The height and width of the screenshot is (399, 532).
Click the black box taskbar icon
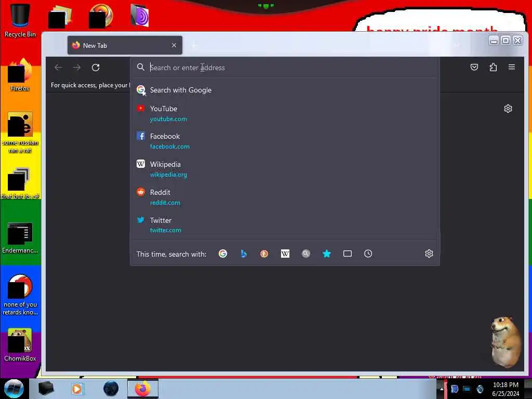point(46,389)
